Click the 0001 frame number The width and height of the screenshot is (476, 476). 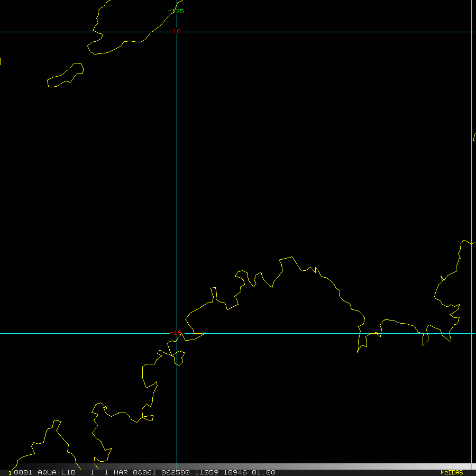click(x=23, y=472)
